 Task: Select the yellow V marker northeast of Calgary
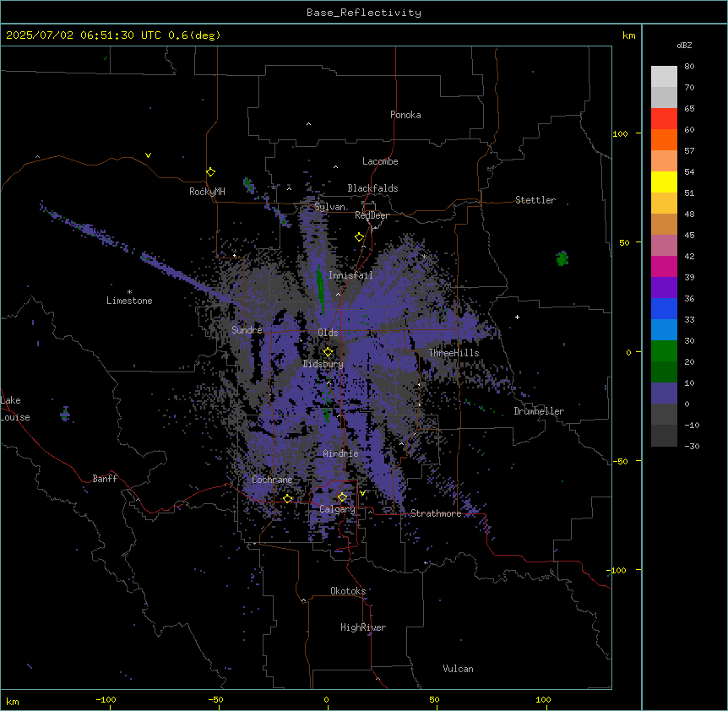click(x=362, y=493)
